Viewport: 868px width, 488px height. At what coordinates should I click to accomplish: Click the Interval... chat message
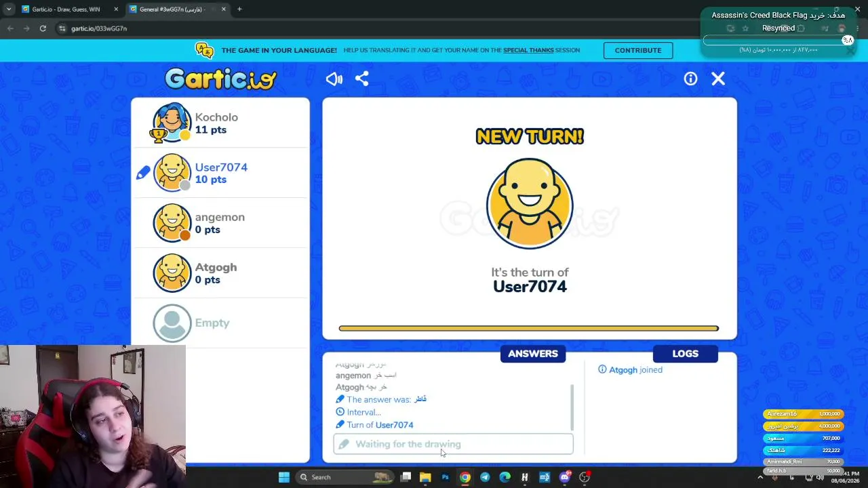[x=358, y=412]
